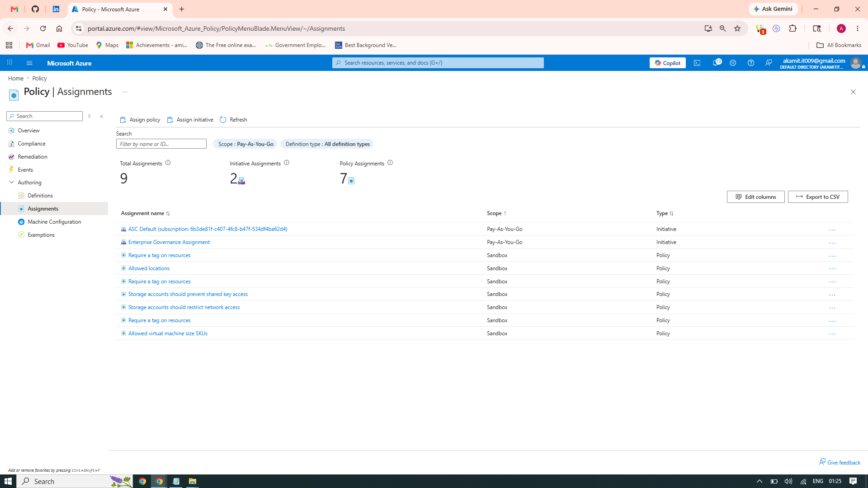Reload the browser page
868x488 pixels.
[x=43, y=28]
